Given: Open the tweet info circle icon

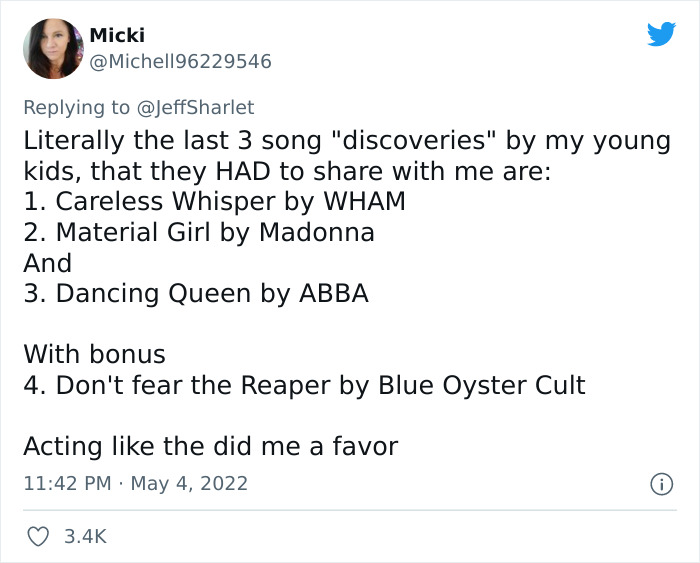Looking at the screenshot, I should (x=660, y=484).
